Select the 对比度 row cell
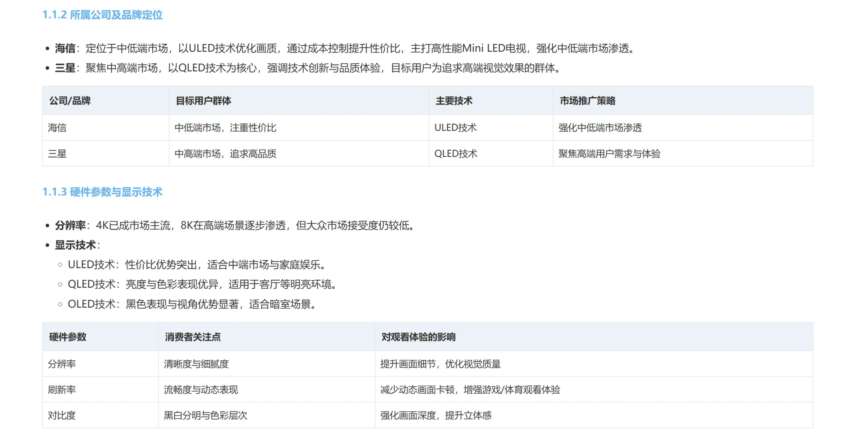Screen dimensions: 868x433 (x=62, y=415)
